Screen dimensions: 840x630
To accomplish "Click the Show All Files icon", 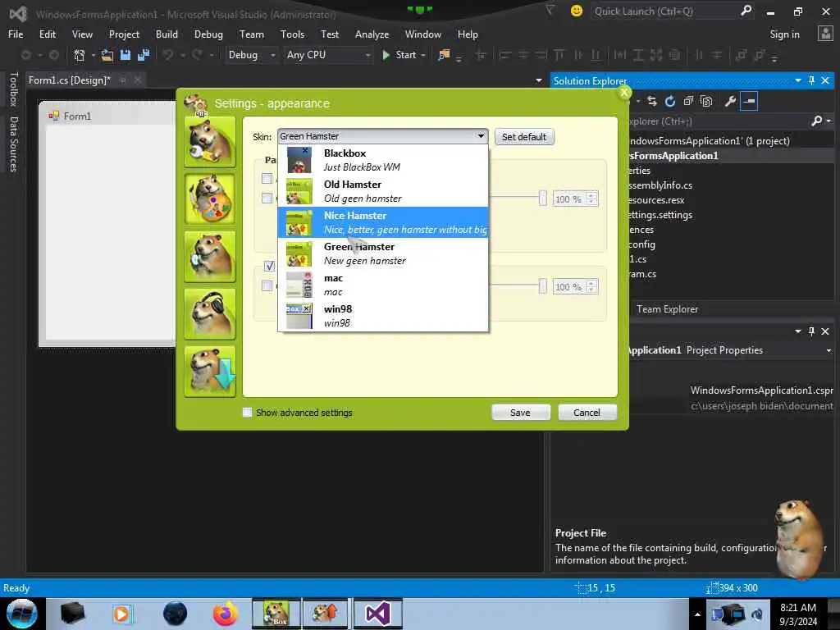I will pyautogui.click(x=706, y=101).
